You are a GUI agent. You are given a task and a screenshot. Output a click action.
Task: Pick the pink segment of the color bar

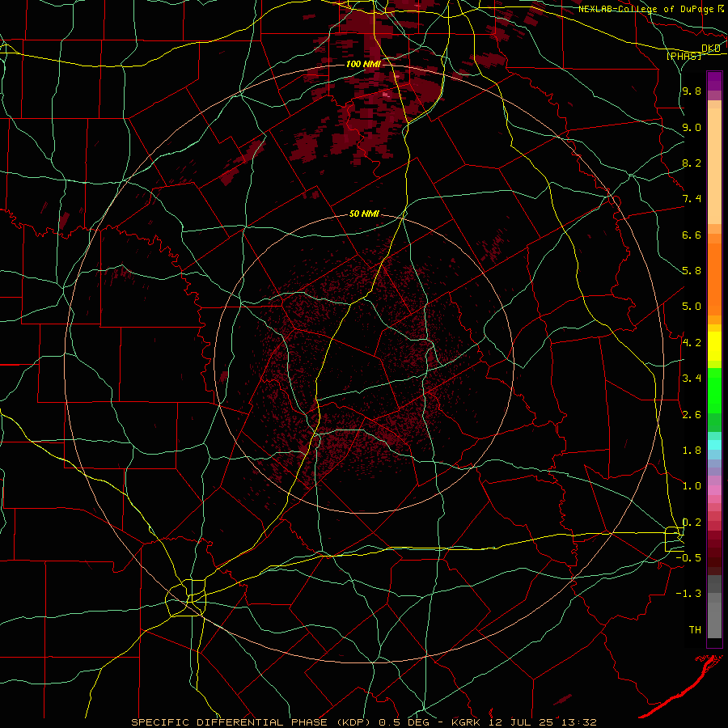(x=714, y=489)
